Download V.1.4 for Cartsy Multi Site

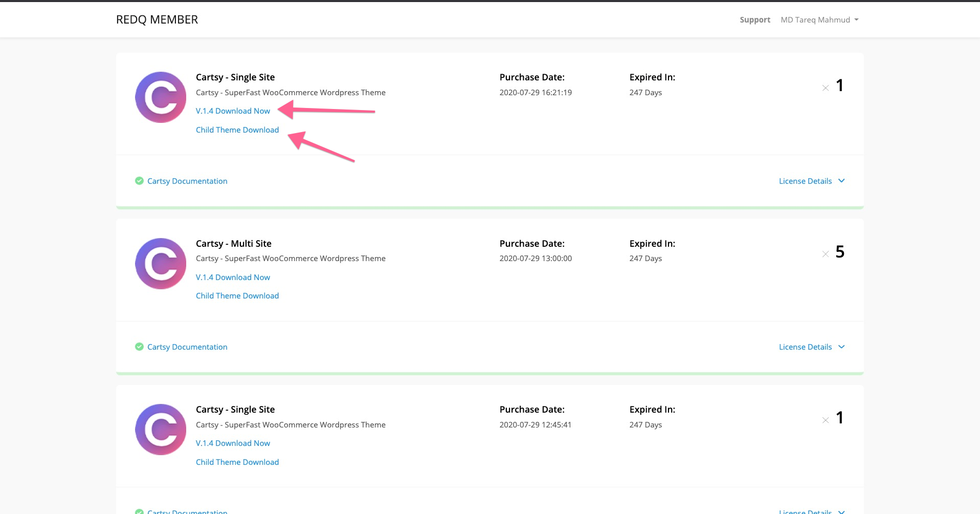click(x=233, y=277)
